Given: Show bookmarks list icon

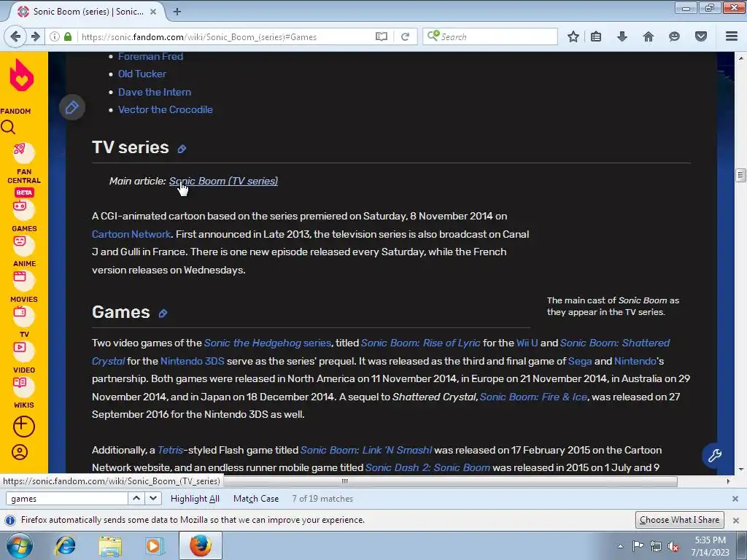Looking at the screenshot, I should [596, 36].
